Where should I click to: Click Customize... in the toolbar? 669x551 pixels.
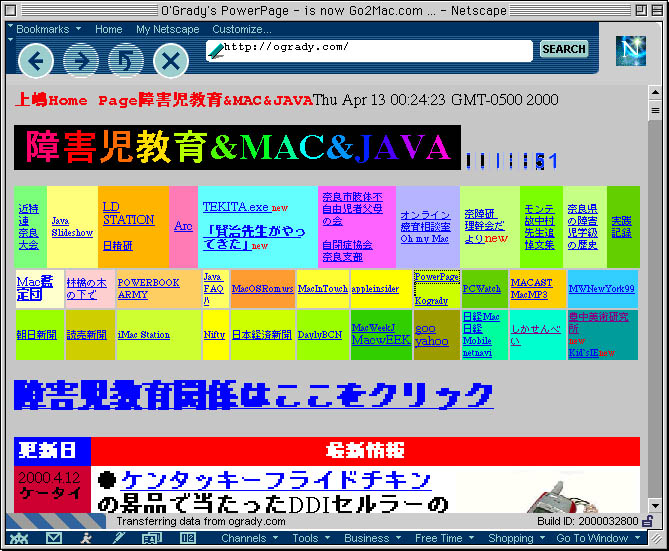coord(241,29)
